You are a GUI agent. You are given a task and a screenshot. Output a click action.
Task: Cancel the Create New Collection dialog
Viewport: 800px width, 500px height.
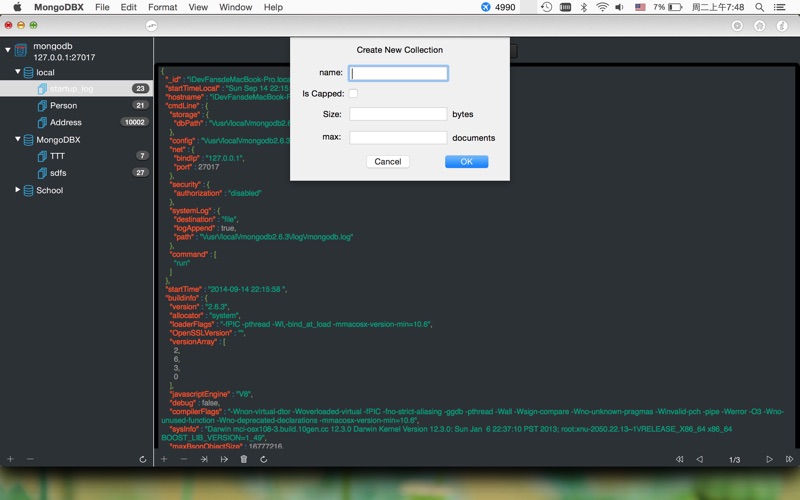(388, 162)
